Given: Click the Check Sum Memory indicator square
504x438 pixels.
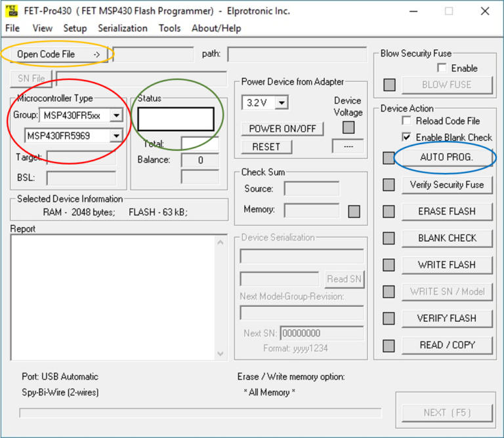Looking at the screenshot, I should (x=354, y=211).
